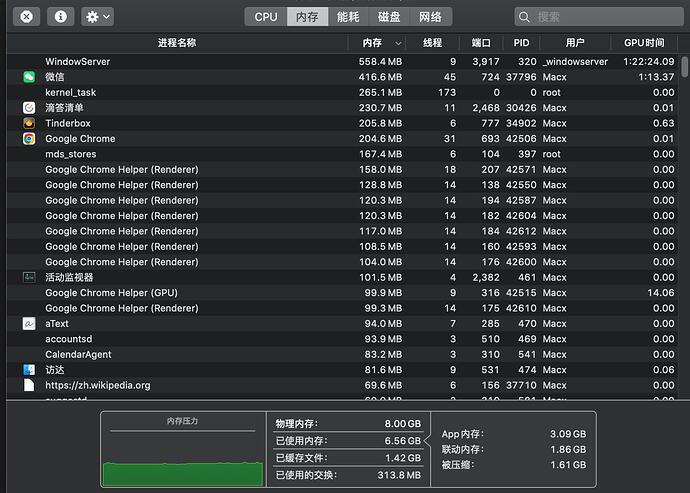This screenshot has width=690, height=493.
Task: Click the Google Chrome process name
Action: tap(80, 139)
